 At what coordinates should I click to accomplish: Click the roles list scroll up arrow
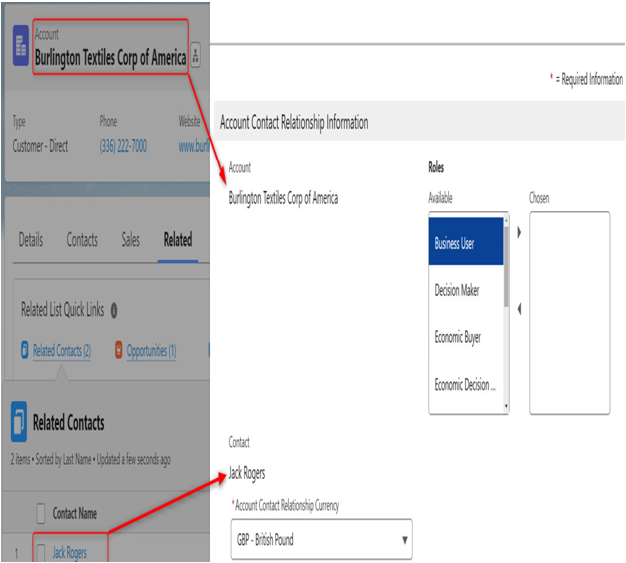(506, 220)
